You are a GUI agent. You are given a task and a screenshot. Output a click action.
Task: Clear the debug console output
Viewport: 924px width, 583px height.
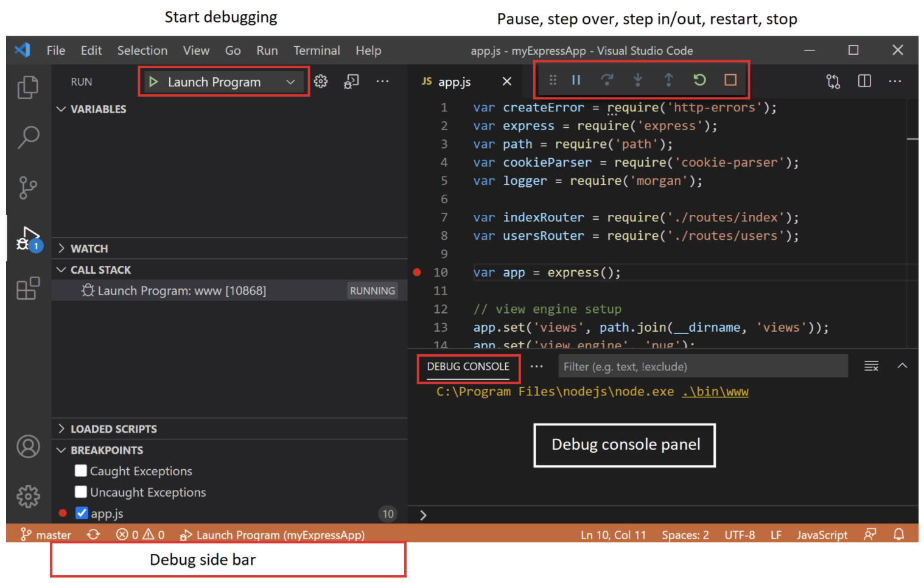point(871,366)
